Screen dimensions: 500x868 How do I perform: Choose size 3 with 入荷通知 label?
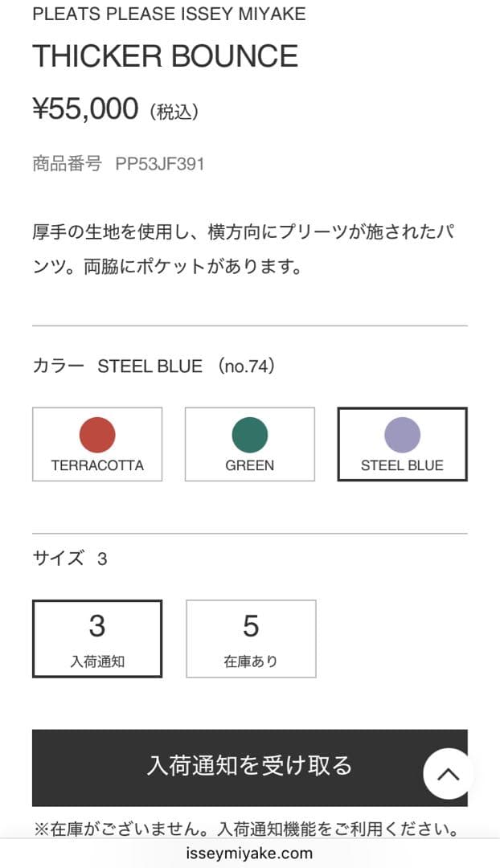pos(96,638)
